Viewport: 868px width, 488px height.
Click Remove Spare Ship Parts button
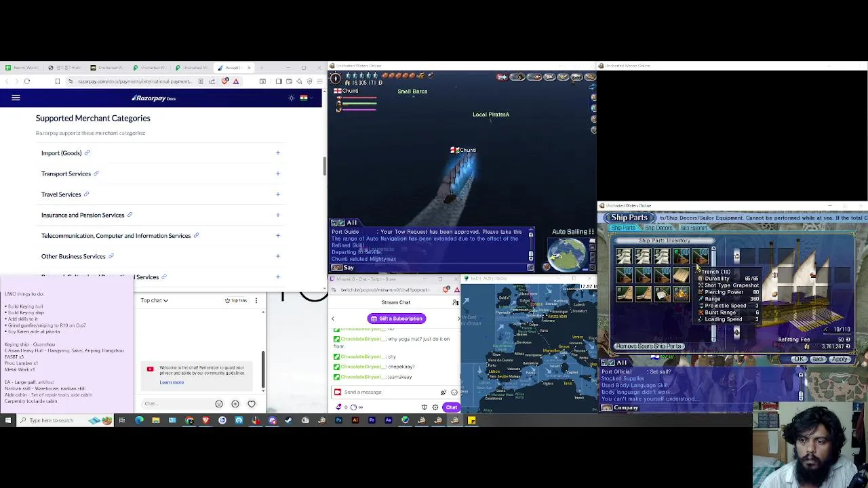pyautogui.click(x=648, y=346)
